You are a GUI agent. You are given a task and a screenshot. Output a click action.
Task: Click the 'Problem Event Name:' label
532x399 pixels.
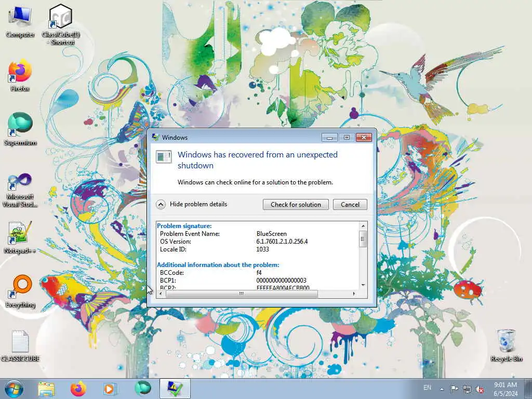(x=190, y=234)
